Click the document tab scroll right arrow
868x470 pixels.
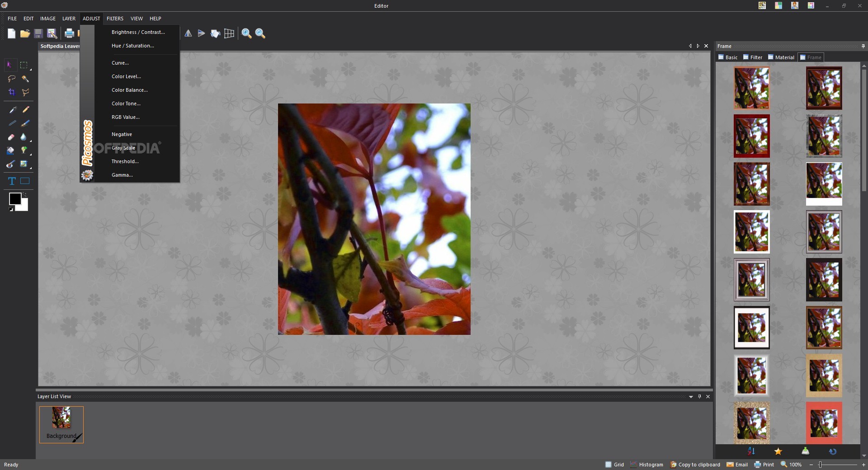[x=698, y=46]
